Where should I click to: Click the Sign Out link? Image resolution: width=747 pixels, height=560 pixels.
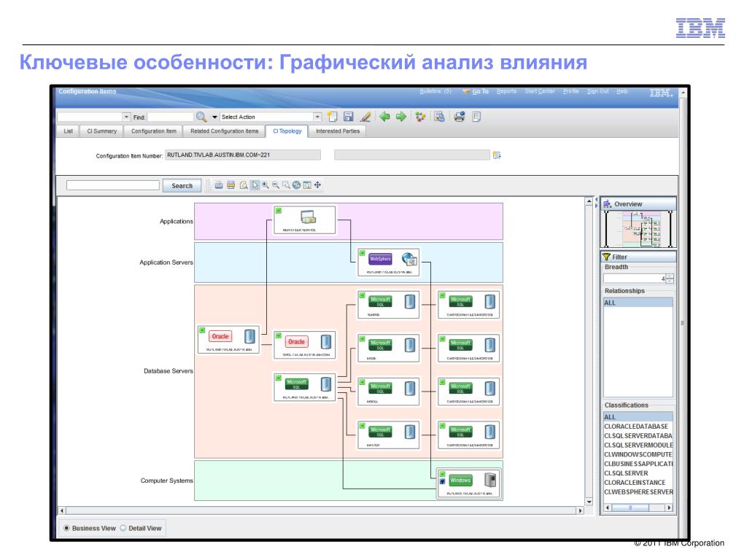pyautogui.click(x=598, y=91)
